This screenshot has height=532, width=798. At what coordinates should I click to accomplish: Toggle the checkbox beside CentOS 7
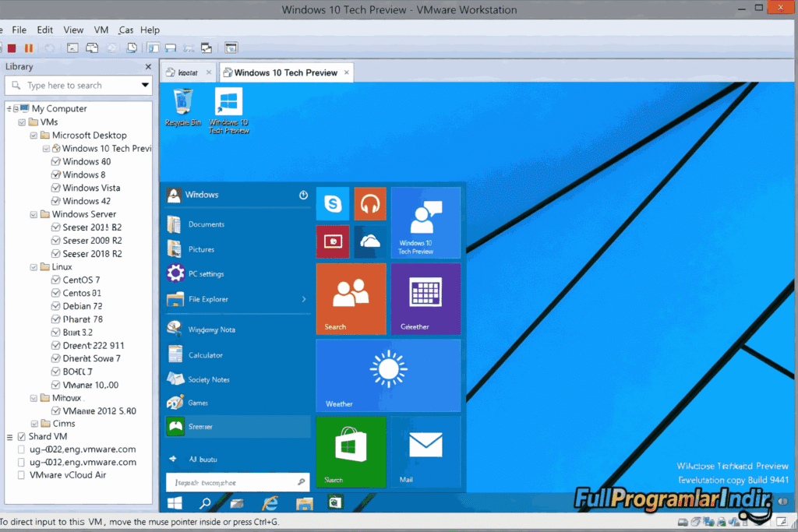(56, 280)
